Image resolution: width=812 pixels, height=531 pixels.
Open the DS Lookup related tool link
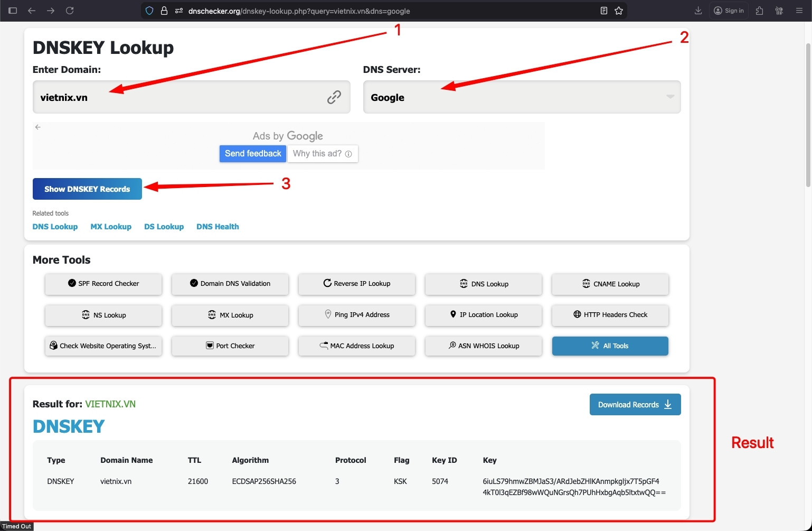coord(164,227)
